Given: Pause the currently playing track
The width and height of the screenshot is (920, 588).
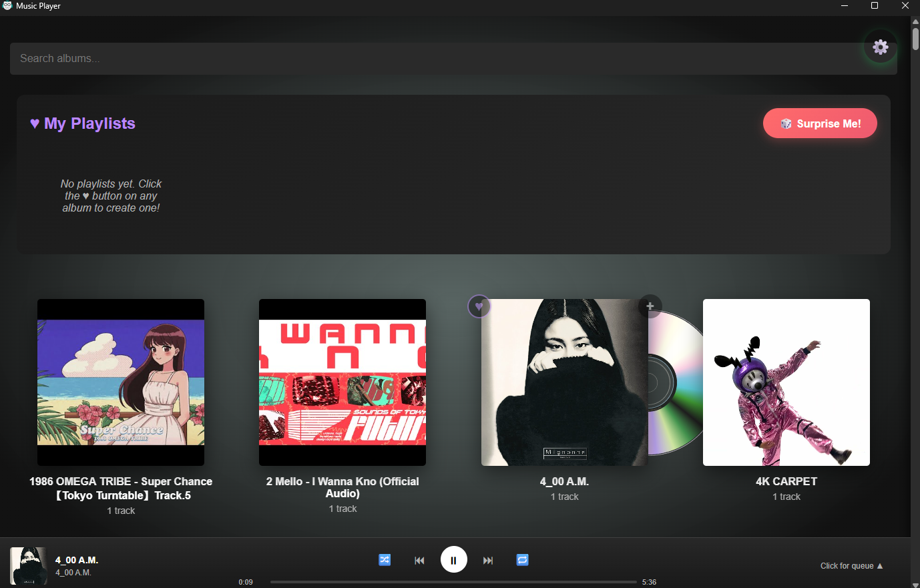Looking at the screenshot, I should click(453, 560).
